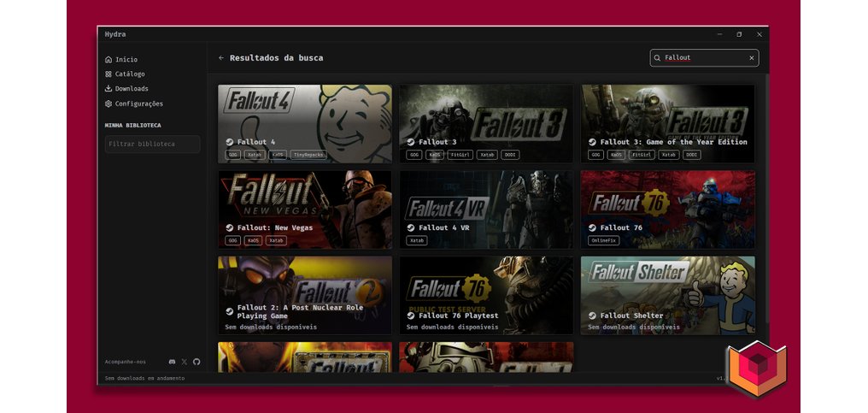
Task: Click the Xatab tag on Fallout 4 VR
Action: [x=417, y=240]
